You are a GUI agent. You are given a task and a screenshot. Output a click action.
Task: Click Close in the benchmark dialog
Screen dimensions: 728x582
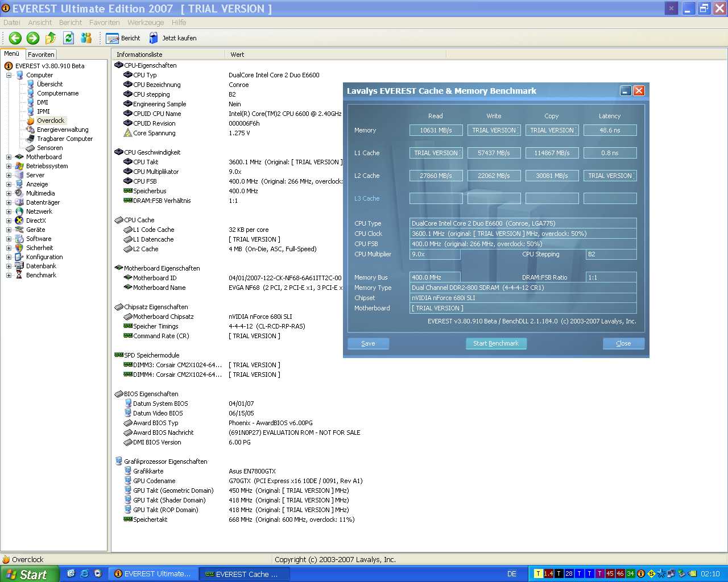click(623, 343)
